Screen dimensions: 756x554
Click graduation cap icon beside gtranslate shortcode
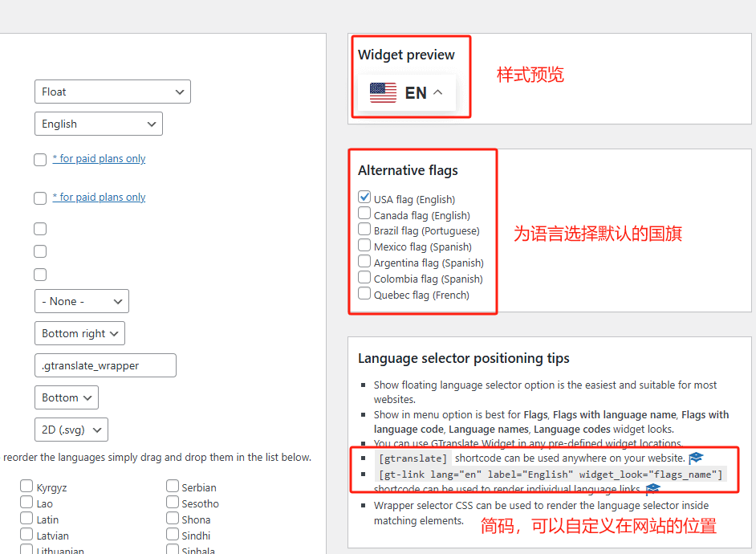pyautogui.click(x=696, y=458)
